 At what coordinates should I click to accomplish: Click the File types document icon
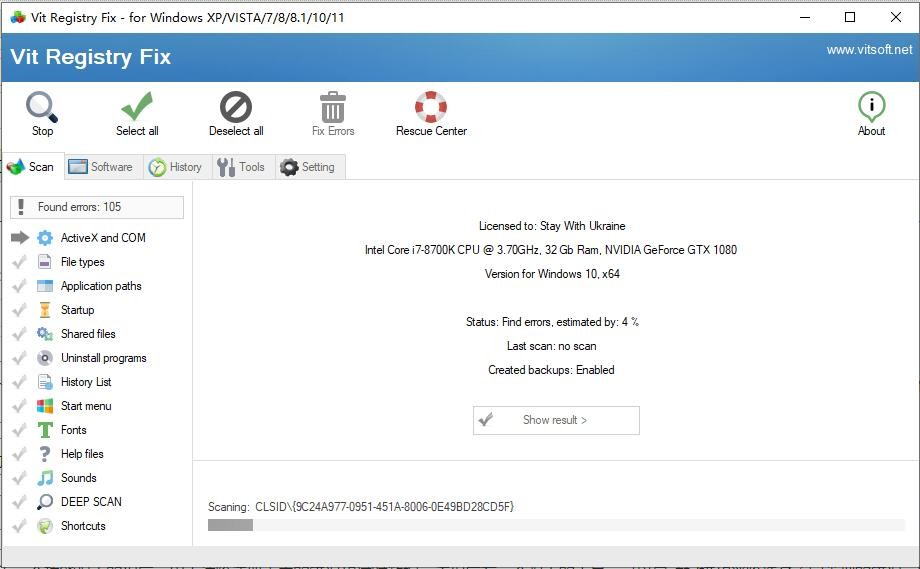tap(45, 262)
